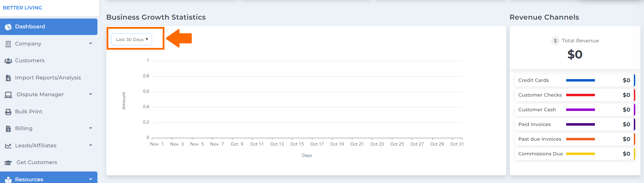This screenshot has height=183, width=644.
Task: Expand the Company submenu arrow
Action: [x=90, y=44]
